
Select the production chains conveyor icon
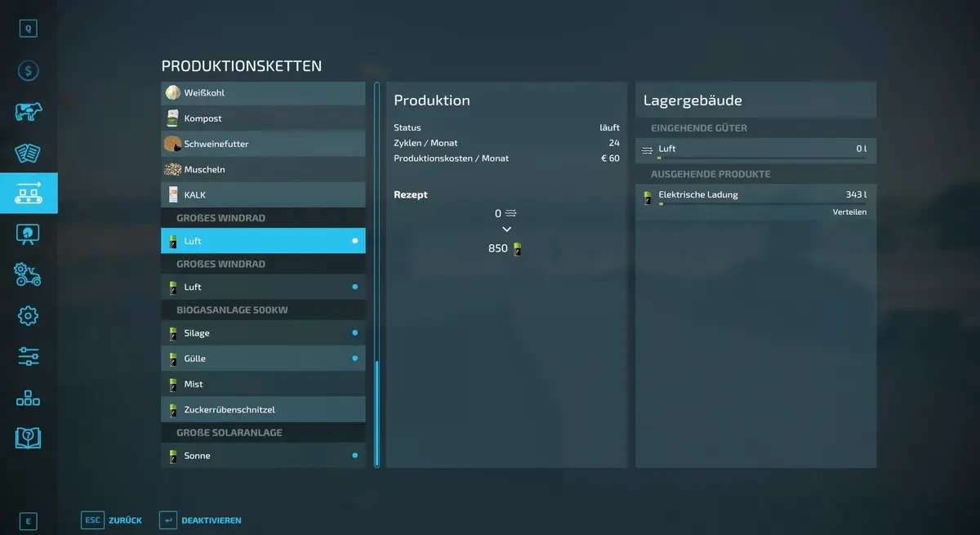(29, 194)
